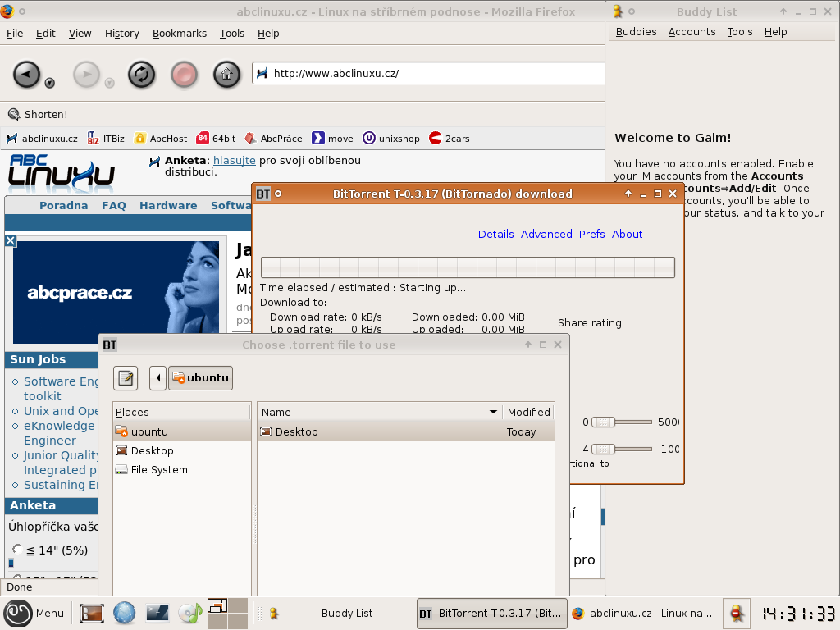Go to Home page button
Image resolution: width=840 pixels, height=630 pixels.
(226, 74)
